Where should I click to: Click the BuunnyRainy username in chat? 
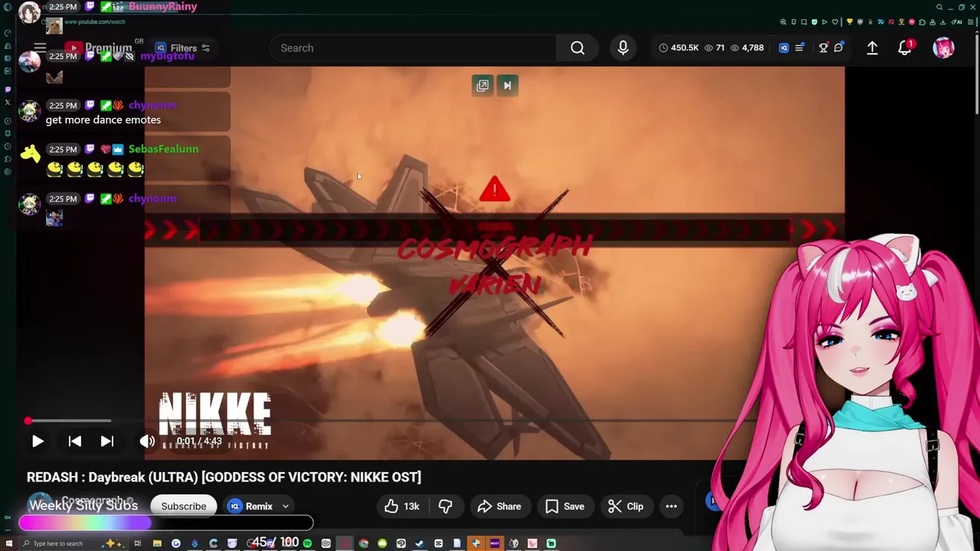pyautogui.click(x=163, y=6)
